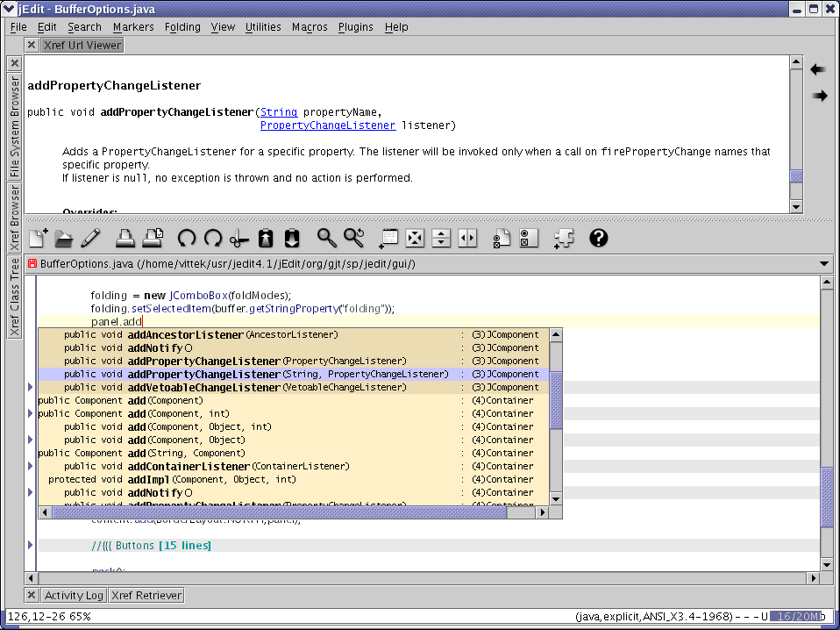Follow the PropertyChangeListener link

tap(328, 125)
